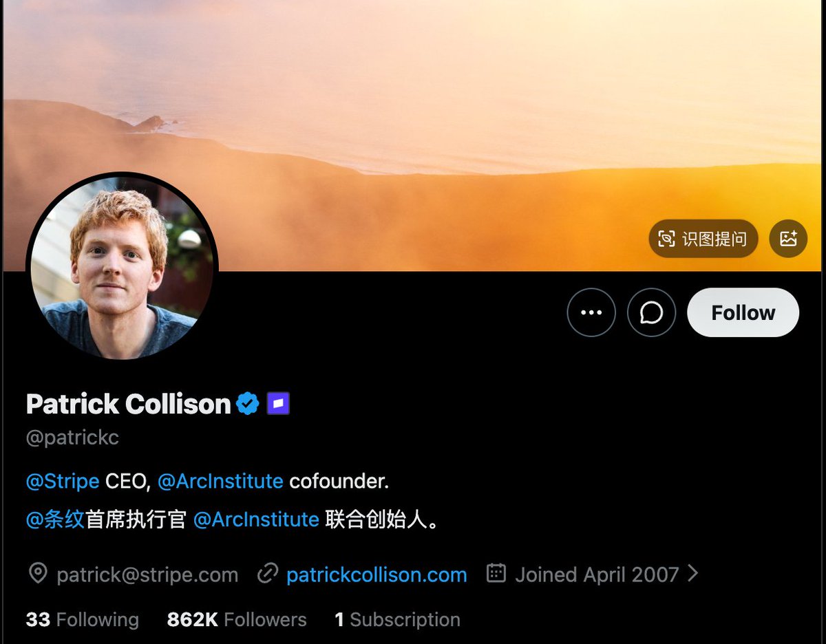Open the profile avatar photo
826x644 pixels.
coord(122,267)
